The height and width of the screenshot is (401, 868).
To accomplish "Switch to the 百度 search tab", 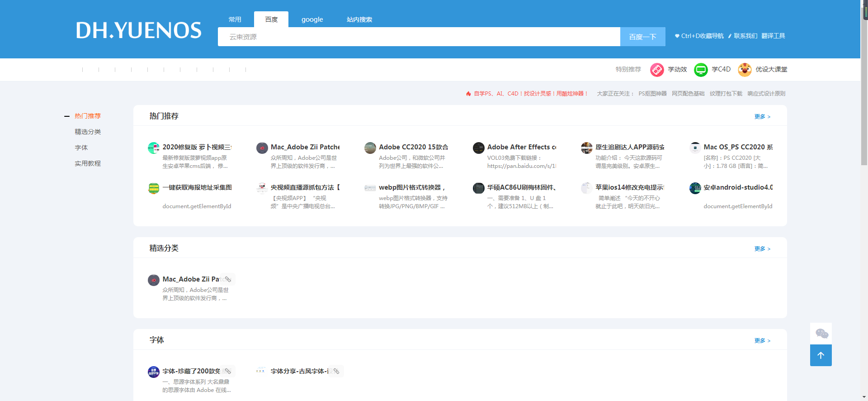I will 271,19.
